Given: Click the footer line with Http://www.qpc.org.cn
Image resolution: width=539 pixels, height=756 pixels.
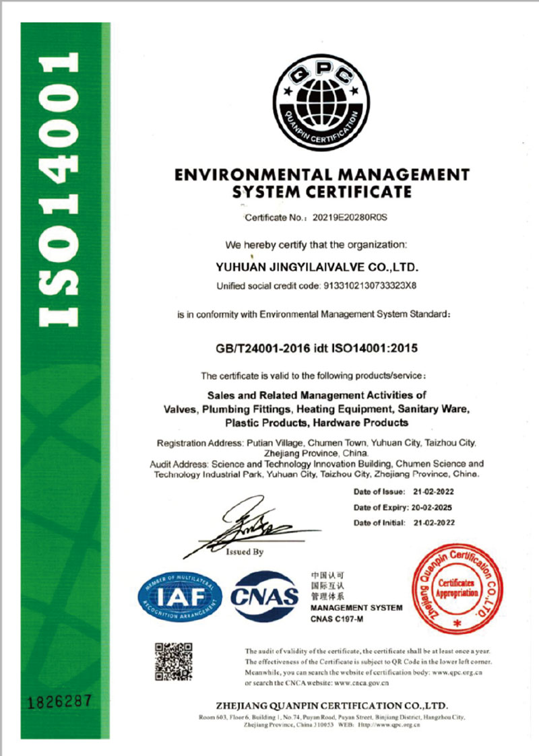Looking at the screenshot, I should click(332, 724).
